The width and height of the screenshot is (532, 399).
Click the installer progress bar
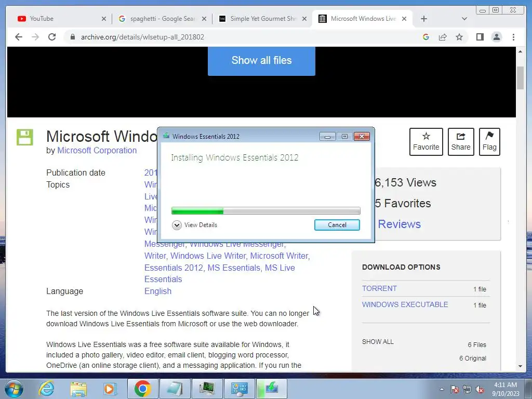pyautogui.click(x=266, y=211)
